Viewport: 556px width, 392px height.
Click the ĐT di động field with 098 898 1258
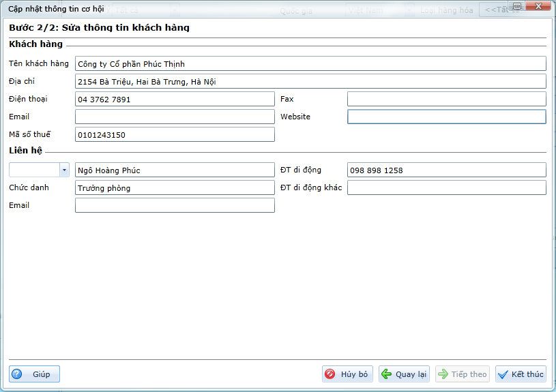click(446, 170)
